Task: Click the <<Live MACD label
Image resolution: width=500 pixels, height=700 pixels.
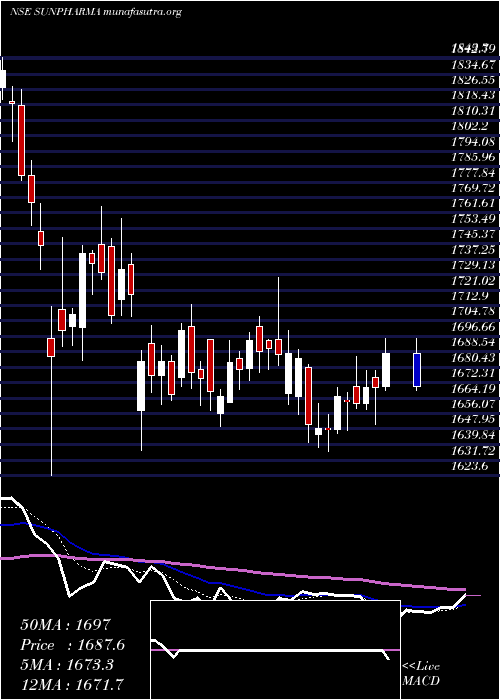Action: (421, 673)
